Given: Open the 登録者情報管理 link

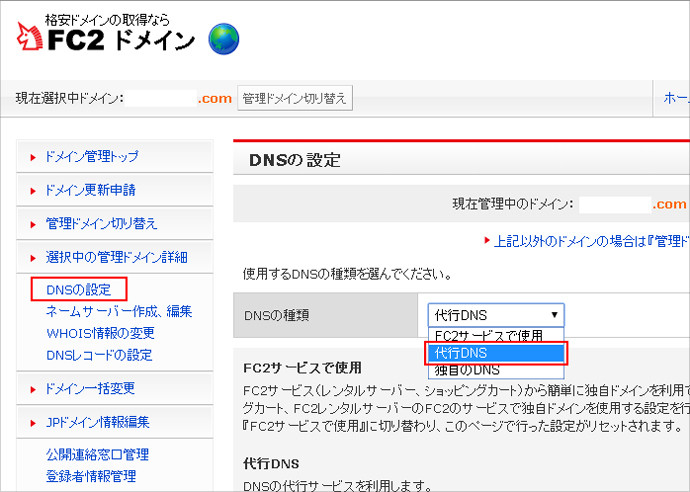Looking at the screenshot, I should click(91, 476).
